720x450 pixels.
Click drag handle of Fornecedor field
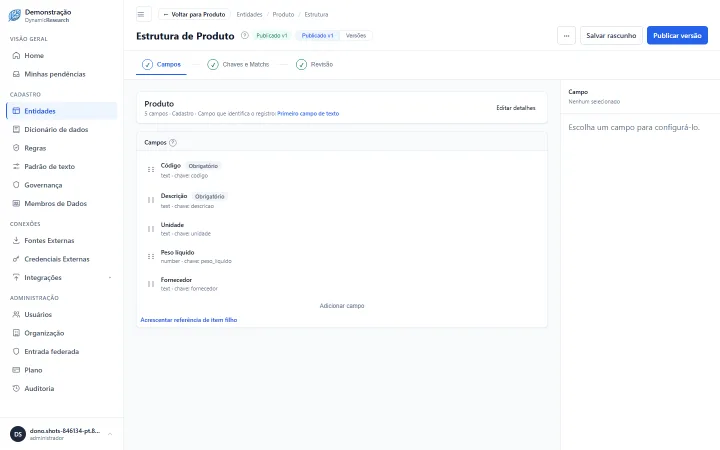click(151, 284)
